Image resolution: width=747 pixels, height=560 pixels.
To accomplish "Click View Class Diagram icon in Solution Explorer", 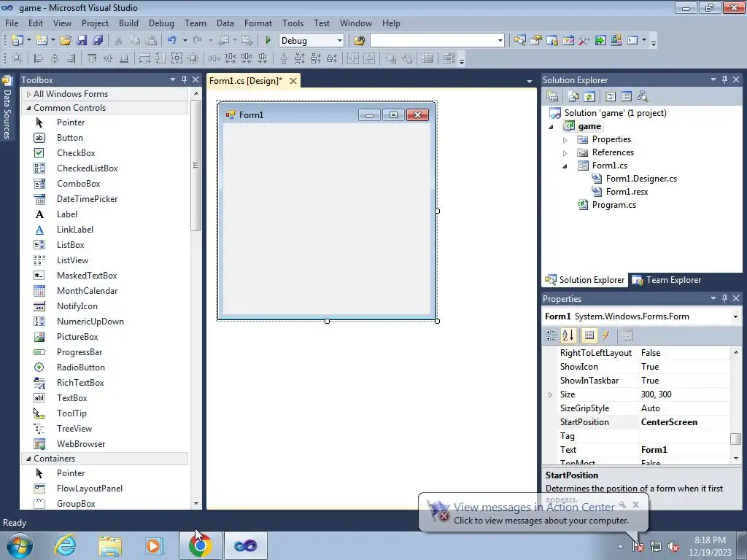I will (642, 97).
